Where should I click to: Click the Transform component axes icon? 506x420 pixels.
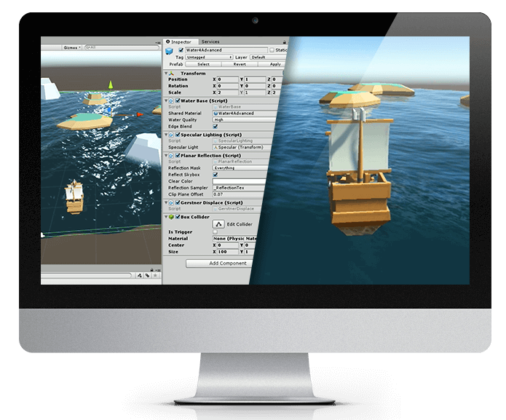[172, 73]
